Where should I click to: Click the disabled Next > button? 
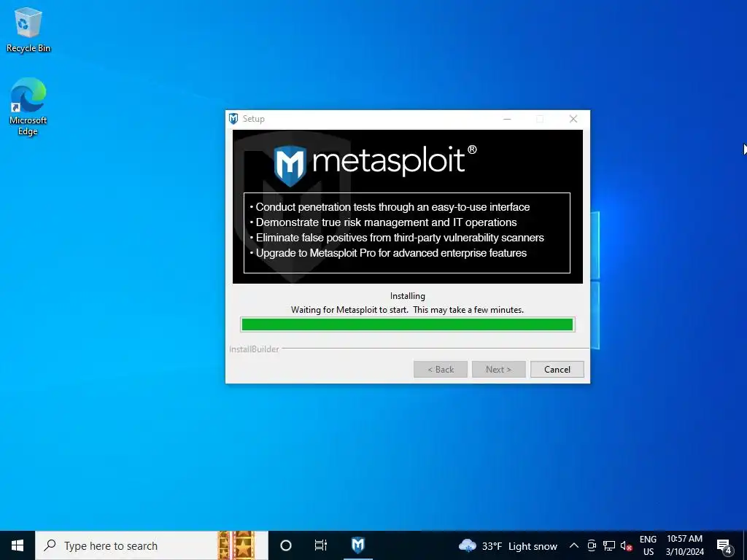pos(498,370)
